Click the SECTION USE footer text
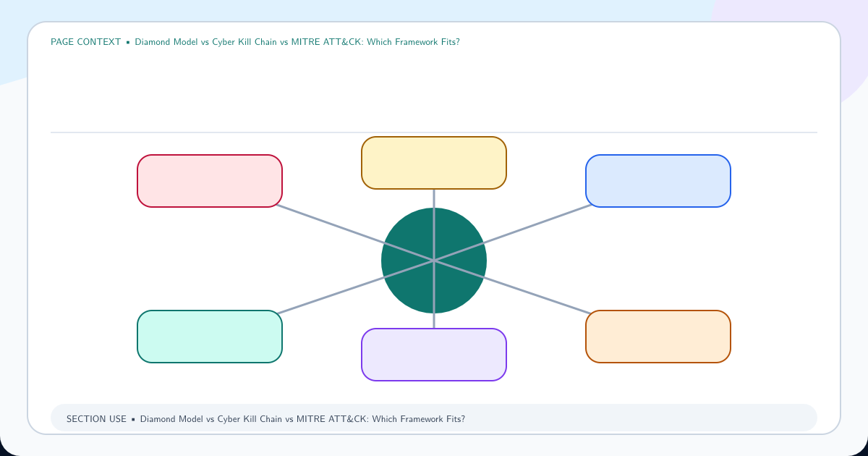868x456 pixels. click(x=265, y=419)
